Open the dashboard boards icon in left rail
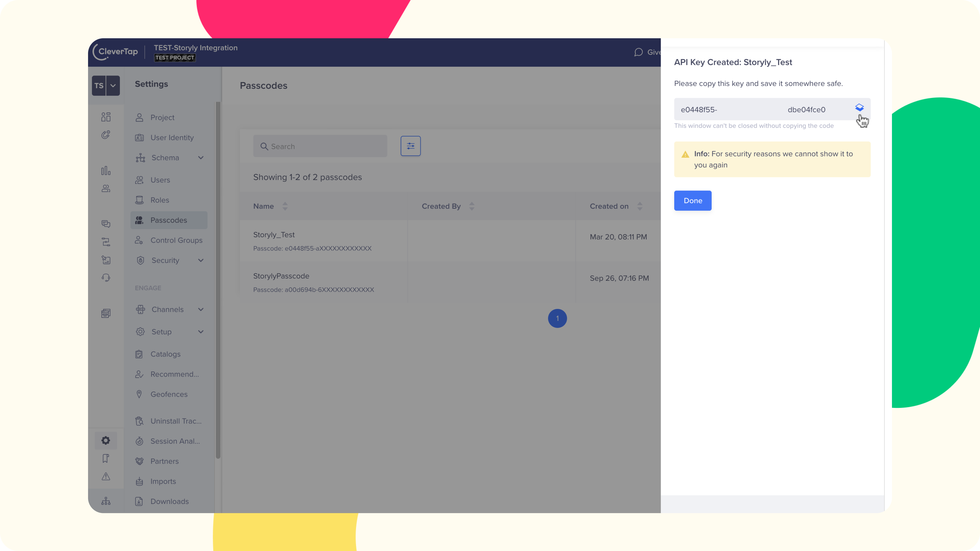This screenshot has height=551, width=980. coord(106,117)
